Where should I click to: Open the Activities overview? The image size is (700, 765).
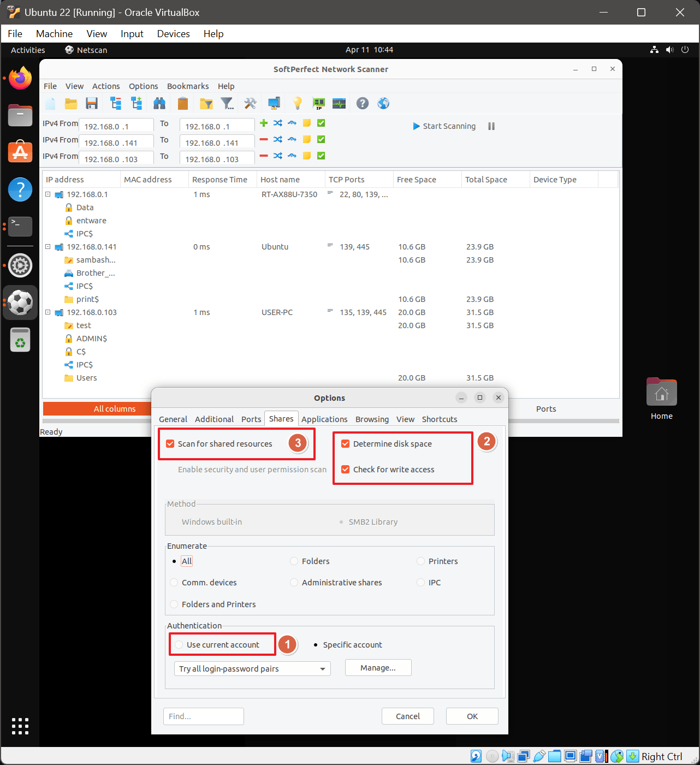tap(28, 50)
